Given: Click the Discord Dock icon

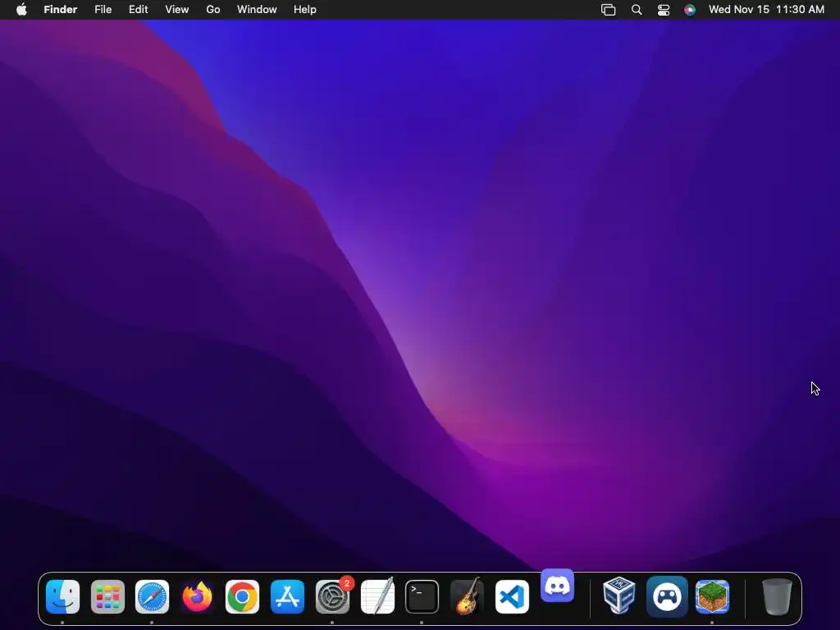Looking at the screenshot, I should (x=557, y=586).
